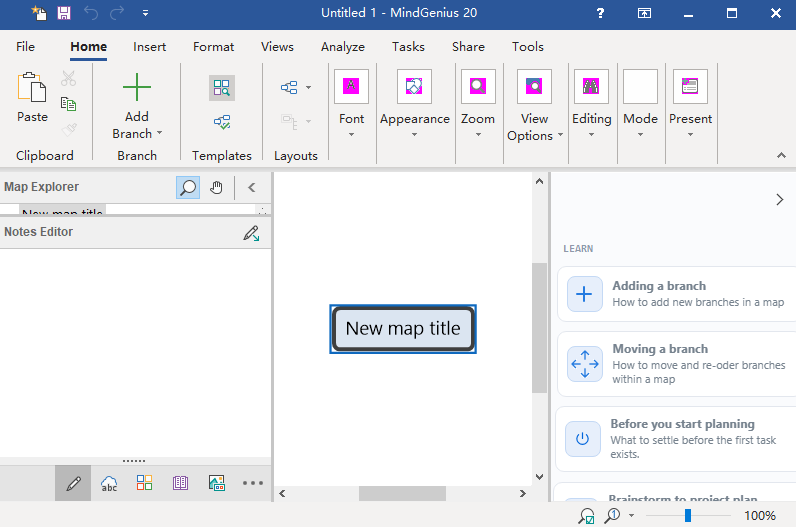This screenshot has height=527, width=796.
Task: Open the Zoom ribbon dropdown arrow
Action: 478,135
